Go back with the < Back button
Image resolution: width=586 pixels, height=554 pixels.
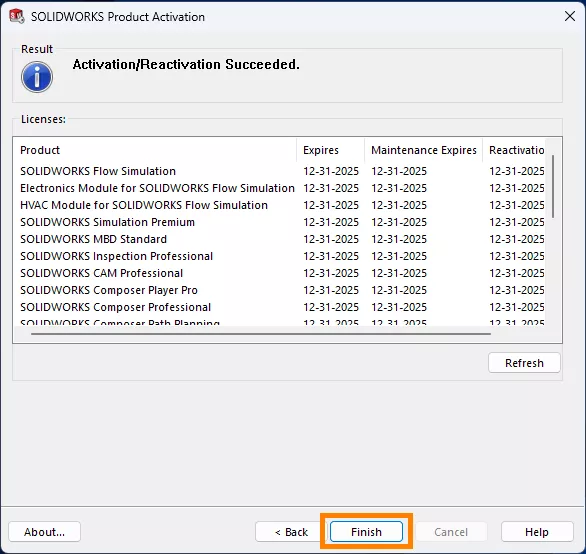point(292,532)
